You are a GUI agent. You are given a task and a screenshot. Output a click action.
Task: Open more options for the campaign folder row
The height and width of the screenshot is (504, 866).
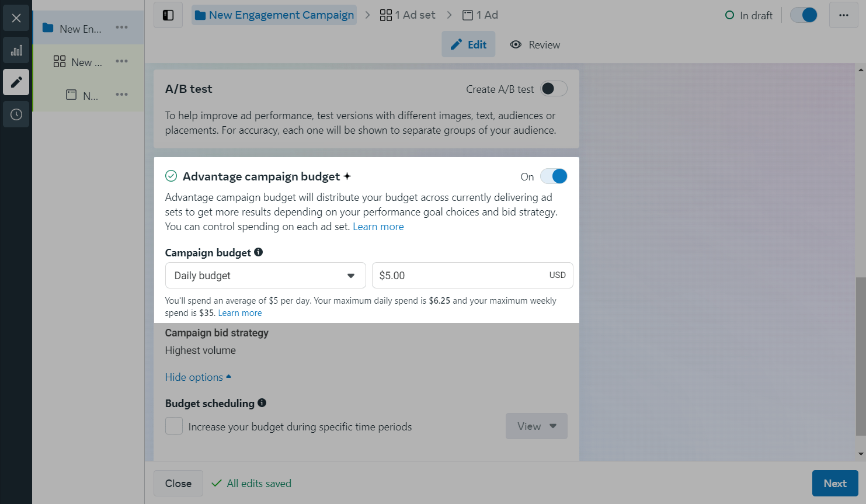click(121, 27)
